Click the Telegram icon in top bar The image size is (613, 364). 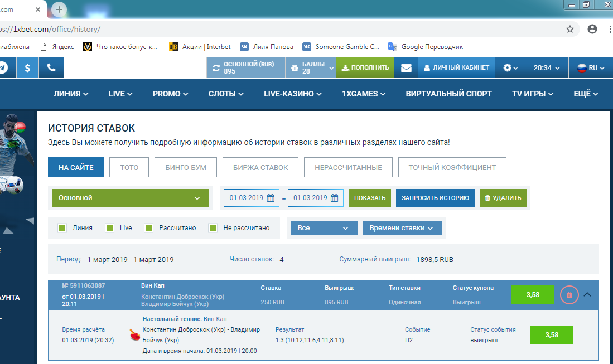point(3,67)
